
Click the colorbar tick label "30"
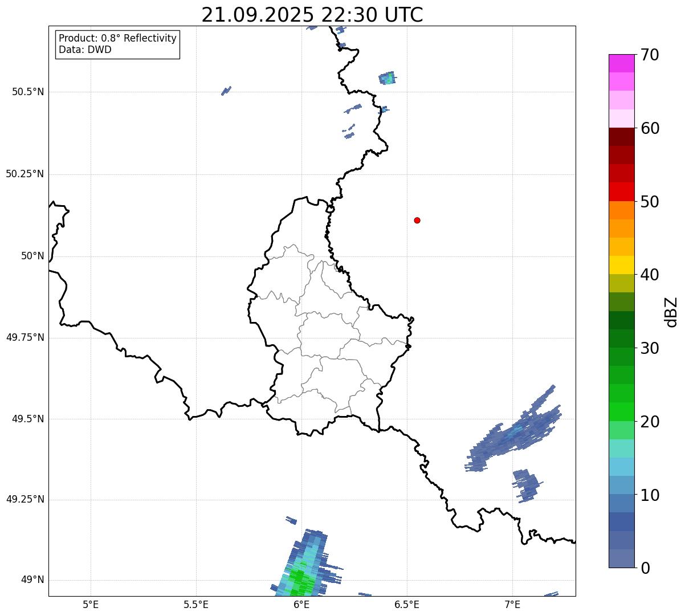point(649,348)
